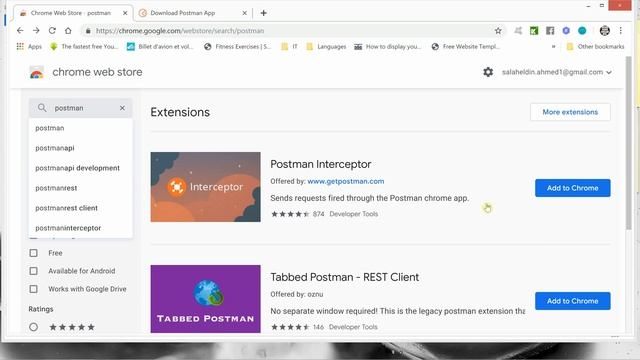Open the Apps bookmarks shortcut

pos(29,47)
